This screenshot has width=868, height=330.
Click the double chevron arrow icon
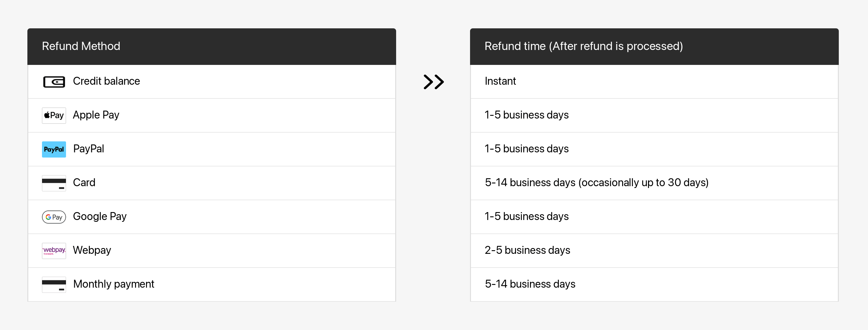(x=433, y=82)
